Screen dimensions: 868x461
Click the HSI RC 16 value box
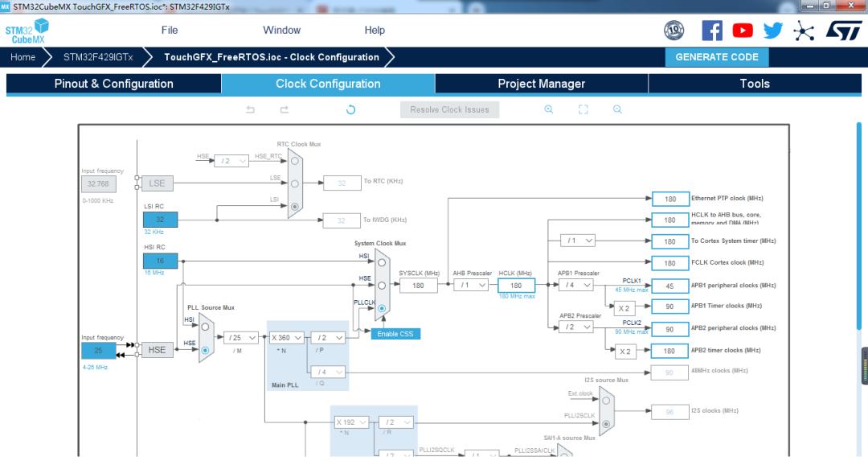point(160,261)
